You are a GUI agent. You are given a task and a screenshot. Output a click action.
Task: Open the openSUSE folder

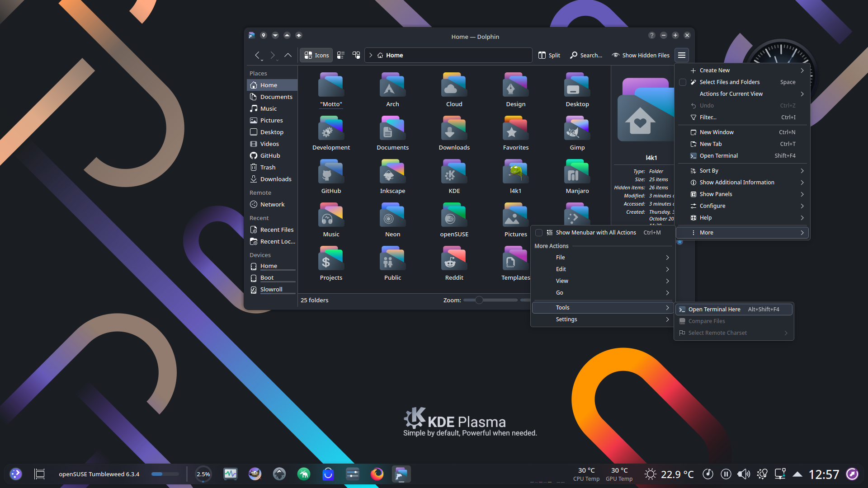(x=454, y=221)
